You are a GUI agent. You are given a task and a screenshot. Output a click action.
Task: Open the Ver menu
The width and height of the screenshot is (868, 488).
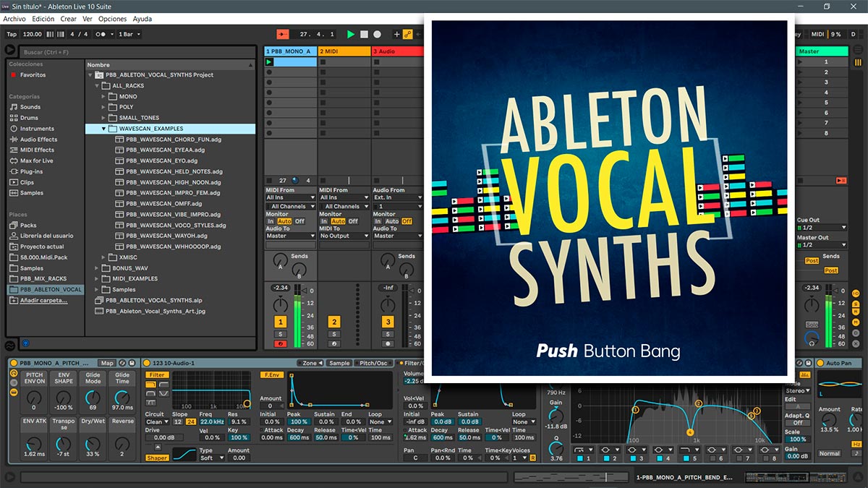(88, 19)
